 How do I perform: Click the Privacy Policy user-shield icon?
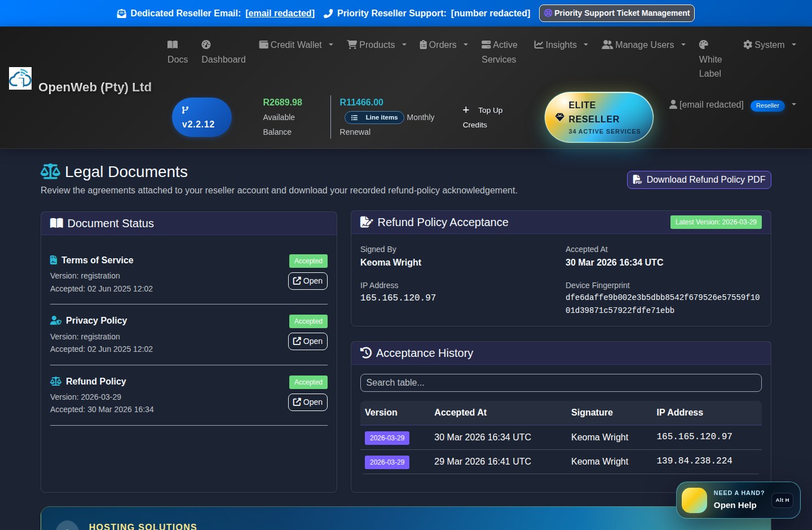click(56, 320)
